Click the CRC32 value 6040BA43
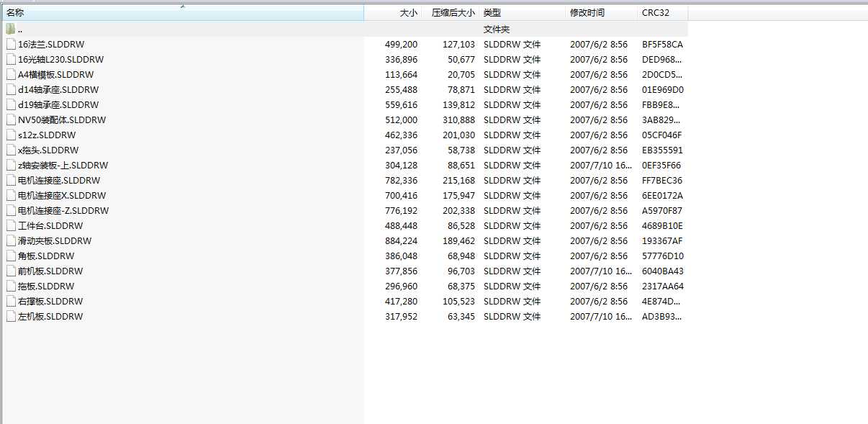The height and width of the screenshot is (424, 868). point(663,271)
